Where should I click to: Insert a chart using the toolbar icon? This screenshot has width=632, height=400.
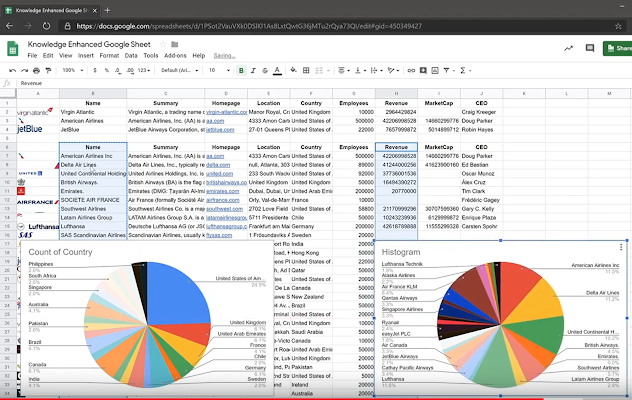(x=435, y=71)
